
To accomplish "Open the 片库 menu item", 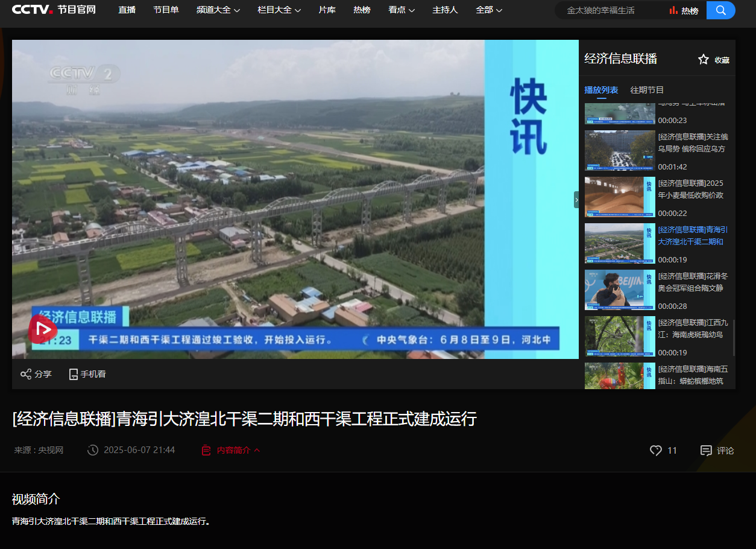I will tap(327, 10).
